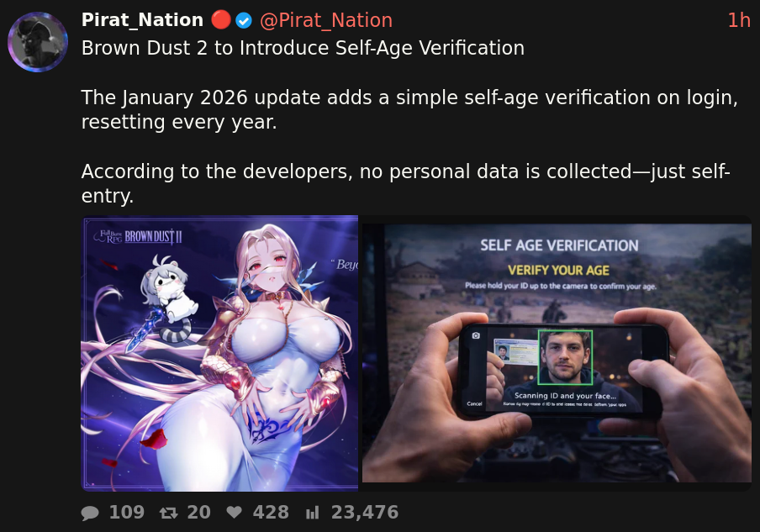Repost using the retweet arrows icon
Image resolution: width=760 pixels, height=532 pixels.
pos(169,513)
